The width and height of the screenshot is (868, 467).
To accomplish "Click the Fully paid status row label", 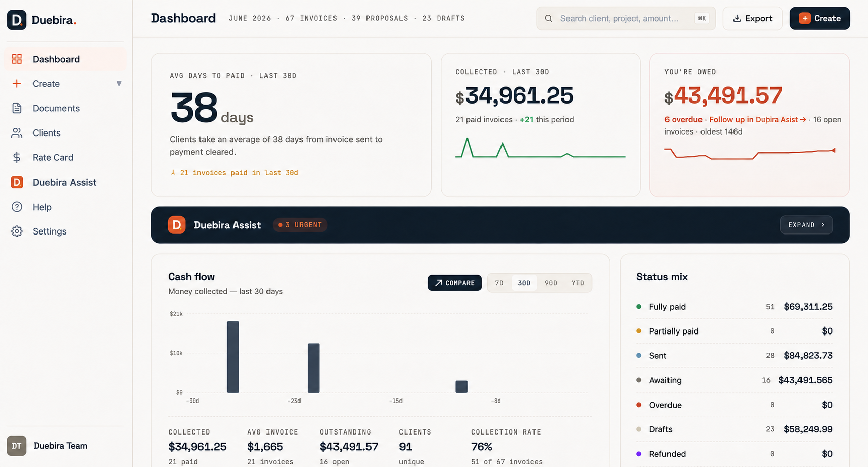I will (667, 307).
